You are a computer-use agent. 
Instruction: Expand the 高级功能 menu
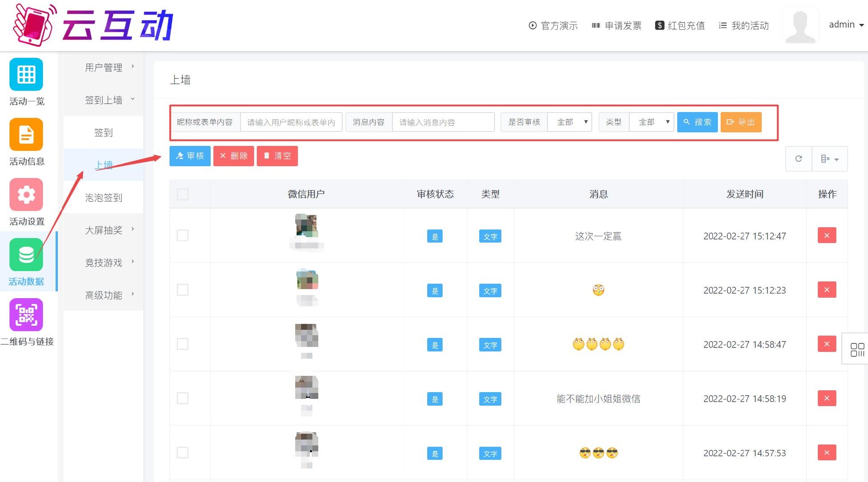pos(104,295)
